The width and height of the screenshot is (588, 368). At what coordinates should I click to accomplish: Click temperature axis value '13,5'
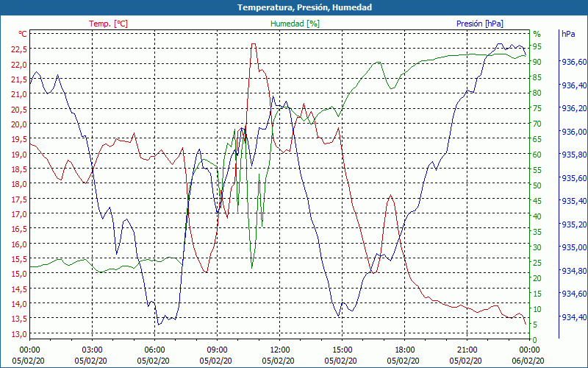pyautogui.click(x=20, y=319)
